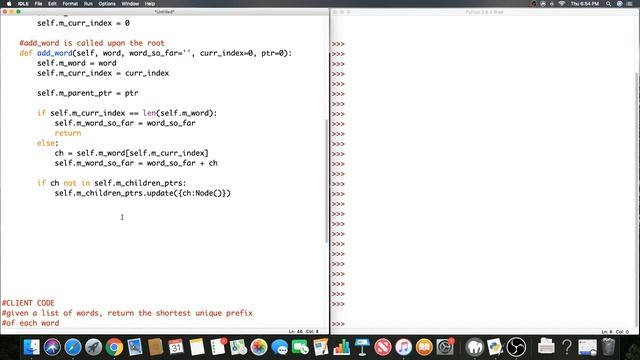Open the Run menu
Screen dimensions: 640x360
88,4
